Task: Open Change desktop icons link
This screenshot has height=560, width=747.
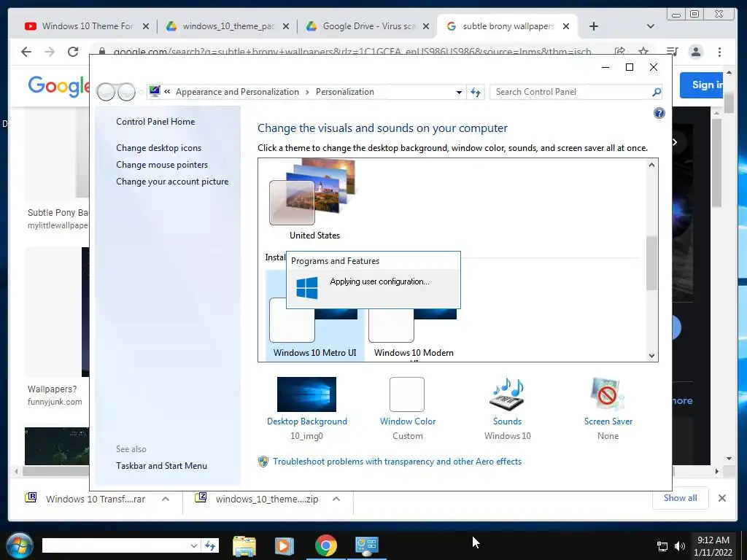Action: click(x=158, y=147)
